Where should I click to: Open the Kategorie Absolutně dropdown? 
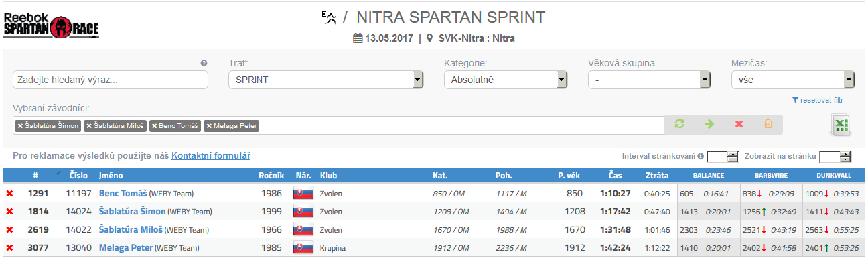pos(506,80)
